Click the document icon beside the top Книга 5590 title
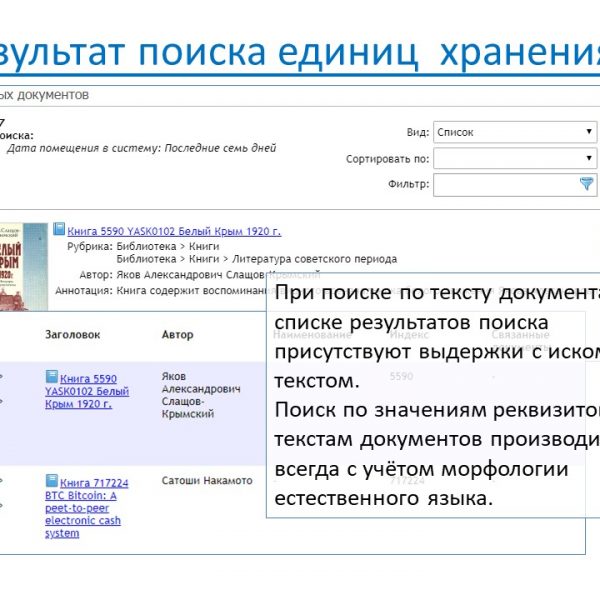 (59, 228)
